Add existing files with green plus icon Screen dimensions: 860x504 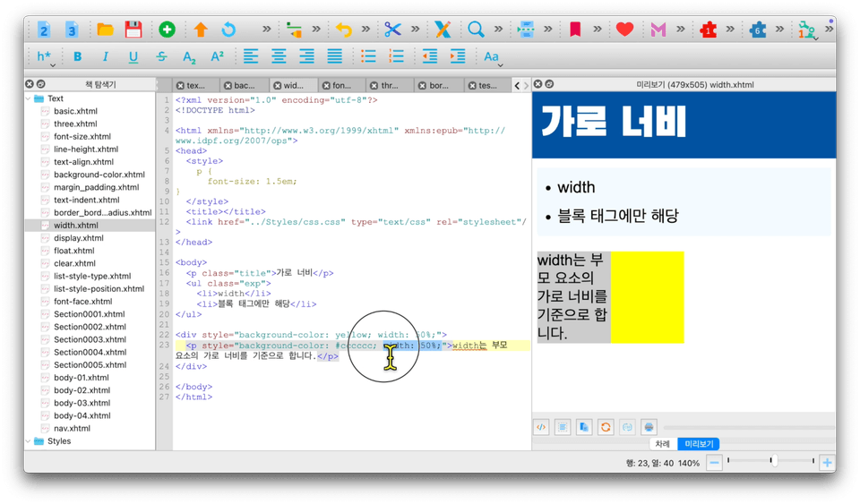point(167,29)
